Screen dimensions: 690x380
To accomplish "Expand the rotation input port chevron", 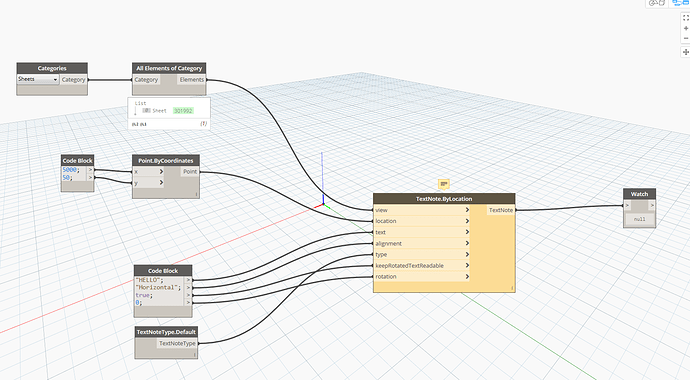I will coord(467,277).
